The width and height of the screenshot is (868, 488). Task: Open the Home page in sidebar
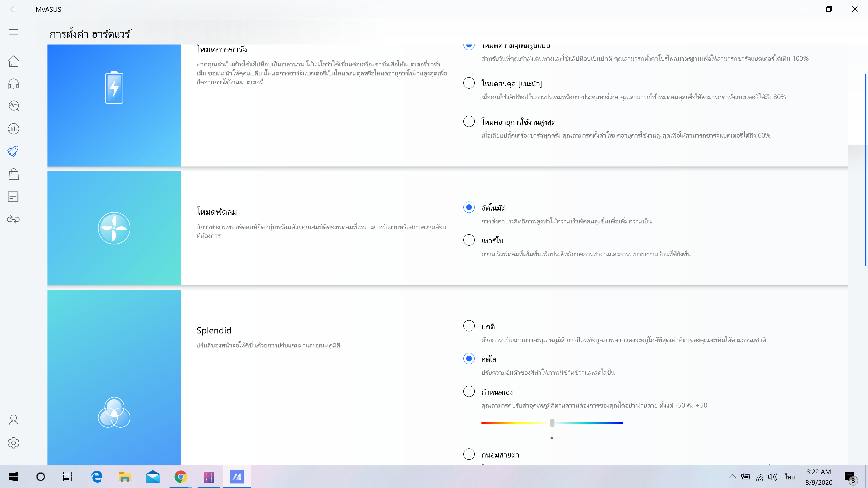click(x=14, y=61)
